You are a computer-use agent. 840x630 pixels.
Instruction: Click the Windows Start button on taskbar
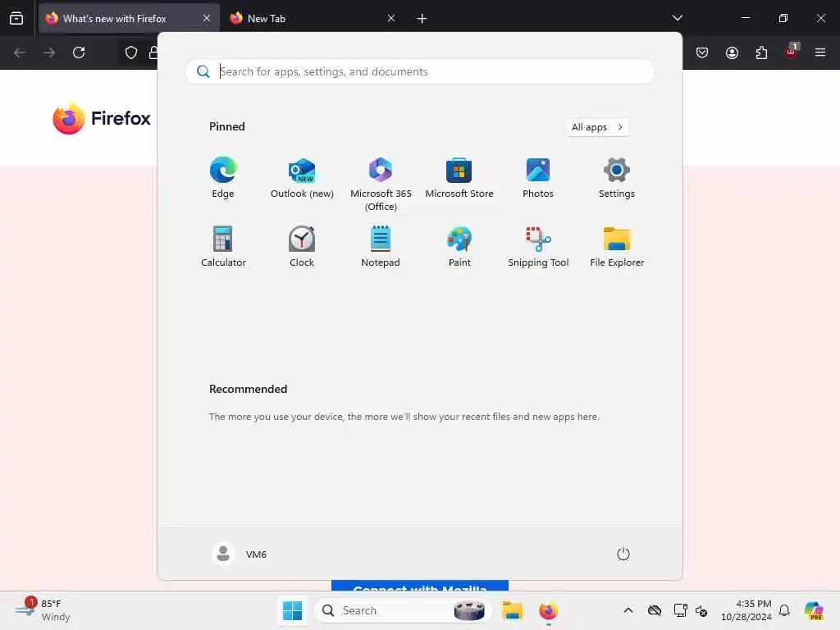click(293, 610)
